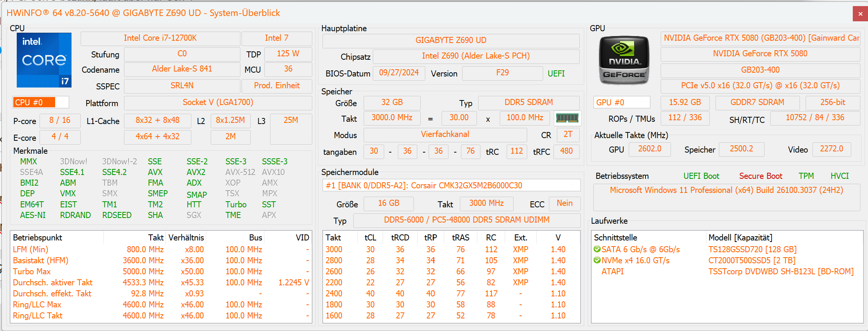The width and height of the screenshot is (868, 331).
Task: Click the Turbo Max operating point row
Action: tap(161, 272)
